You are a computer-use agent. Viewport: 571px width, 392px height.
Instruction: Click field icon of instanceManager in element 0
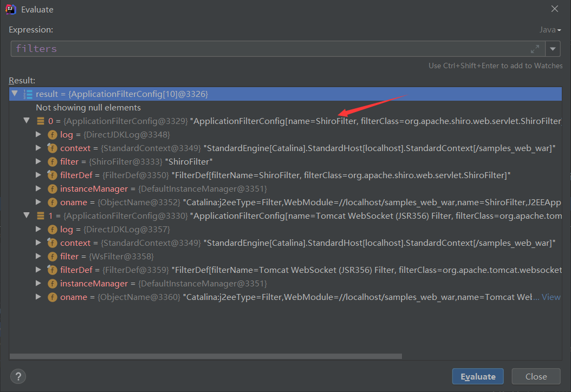[53, 189]
